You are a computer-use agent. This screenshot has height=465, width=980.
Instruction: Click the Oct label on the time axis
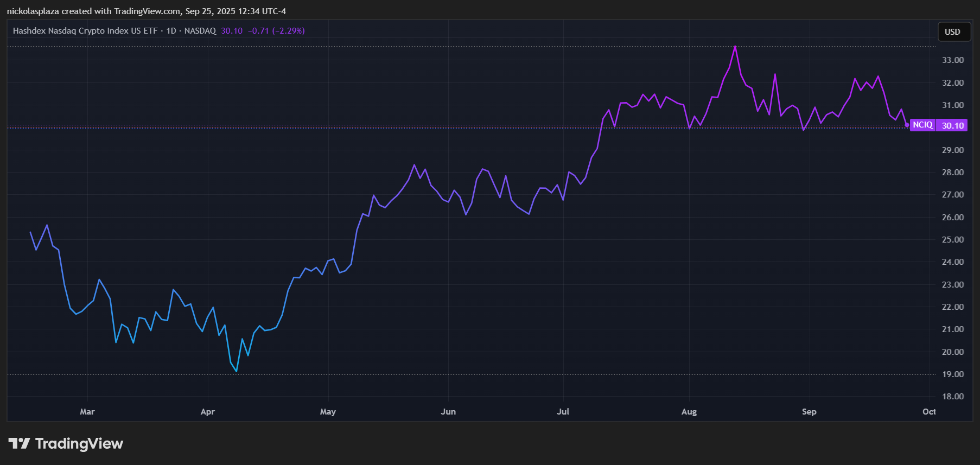pyautogui.click(x=929, y=412)
